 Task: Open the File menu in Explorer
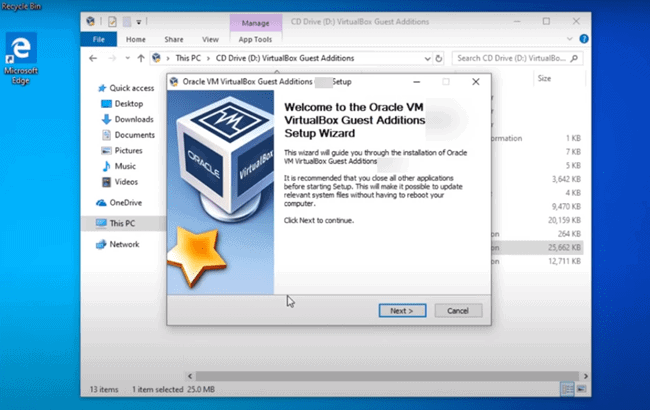tap(99, 40)
